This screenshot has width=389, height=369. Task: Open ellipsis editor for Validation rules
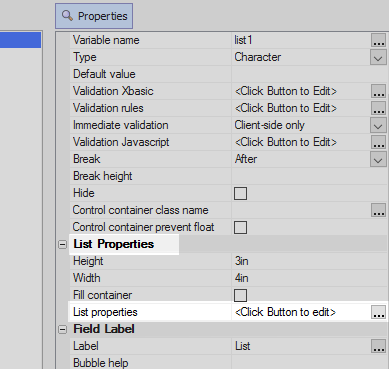point(378,108)
